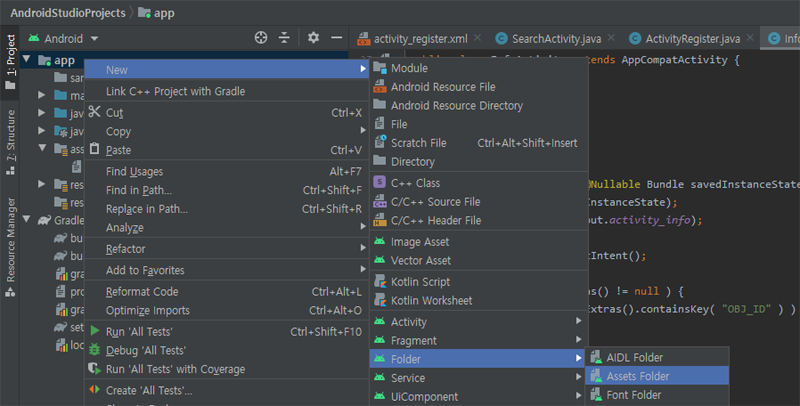Image resolution: width=800 pixels, height=406 pixels.
Task: Select Find in Path...
Action: coord(227,190)
